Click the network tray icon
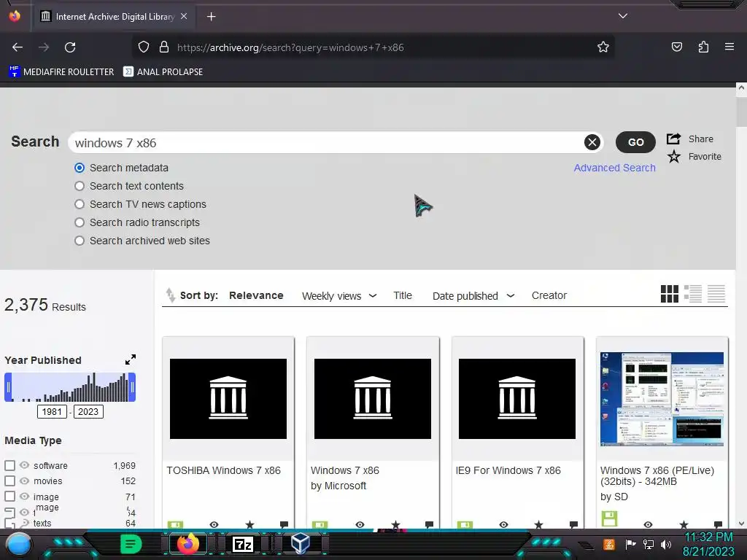747x560 pixels. pyautogui.click(x=648, y=544)
